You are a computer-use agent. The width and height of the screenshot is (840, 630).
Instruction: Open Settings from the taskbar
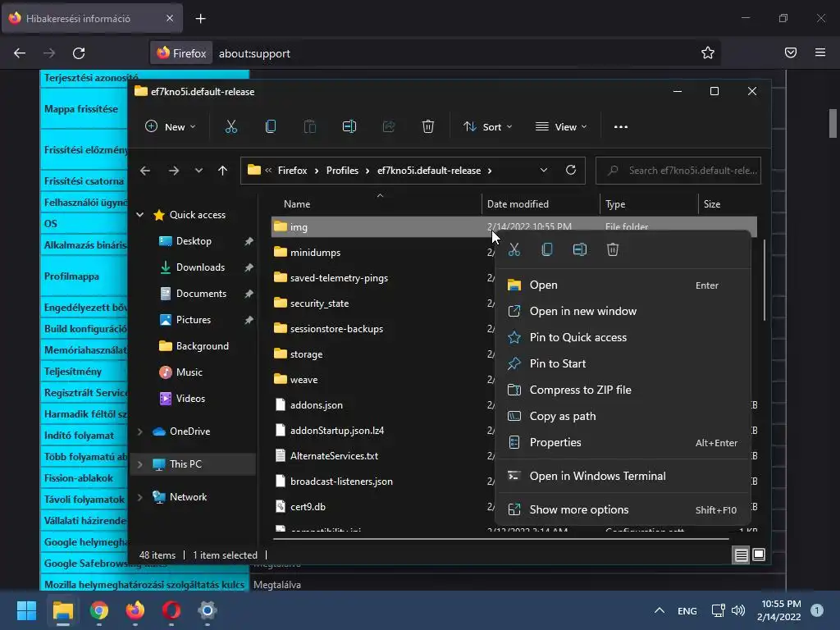pos(208,610)
